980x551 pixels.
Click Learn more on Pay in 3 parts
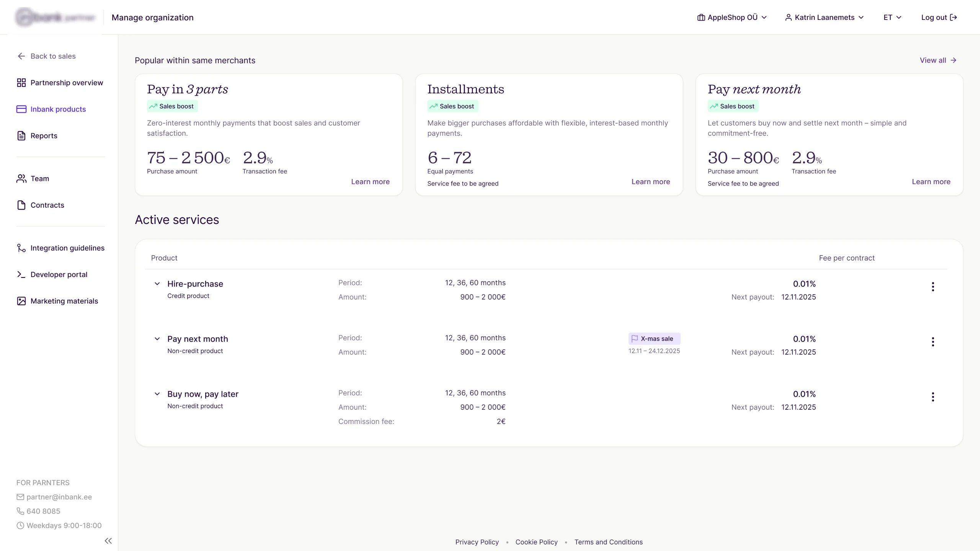[x=370, y=182]
